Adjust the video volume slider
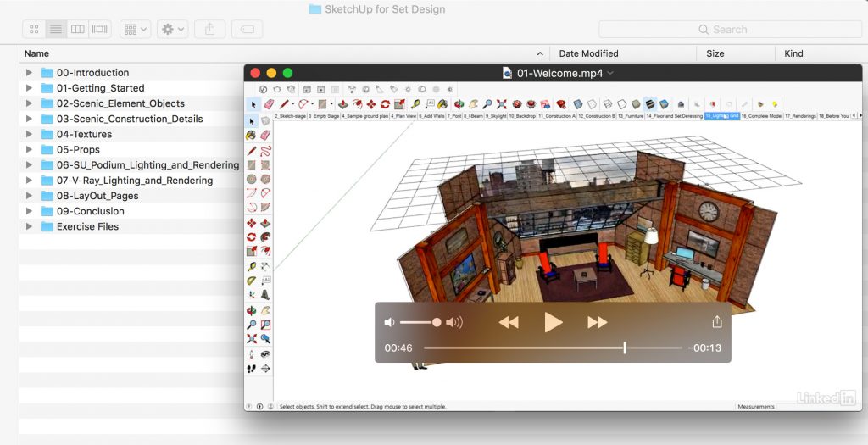 click(420, 322)
